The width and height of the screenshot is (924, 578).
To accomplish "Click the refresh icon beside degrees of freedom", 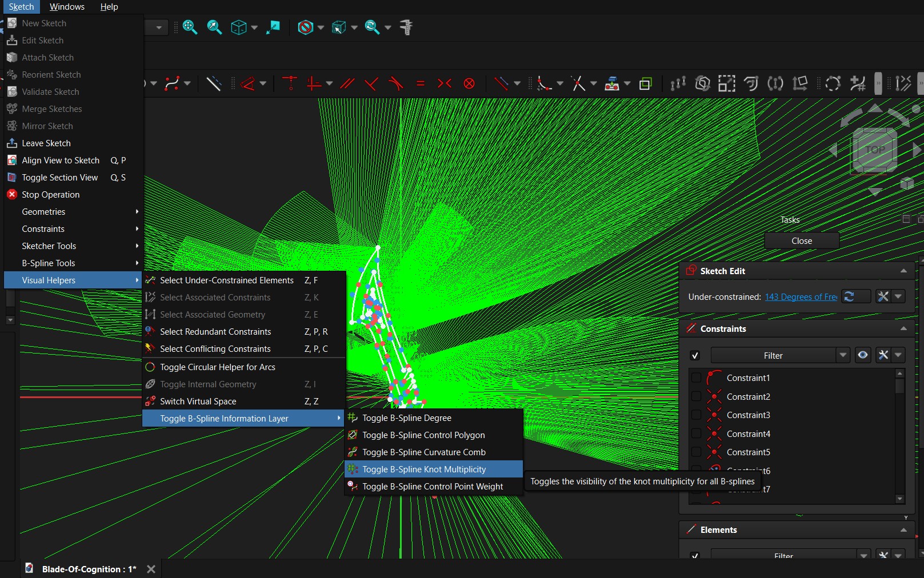I will pyautogui.click(x=850, y=296).
